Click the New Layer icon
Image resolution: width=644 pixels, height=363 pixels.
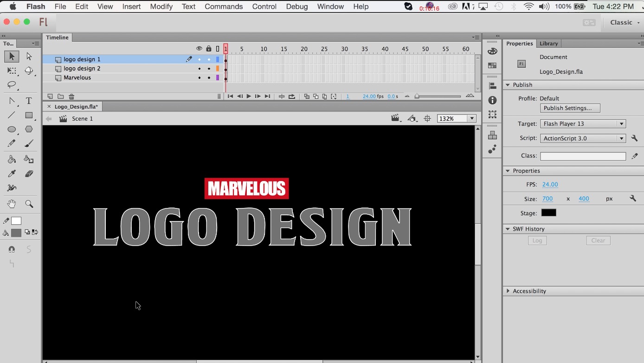click(x=50, y=96)
